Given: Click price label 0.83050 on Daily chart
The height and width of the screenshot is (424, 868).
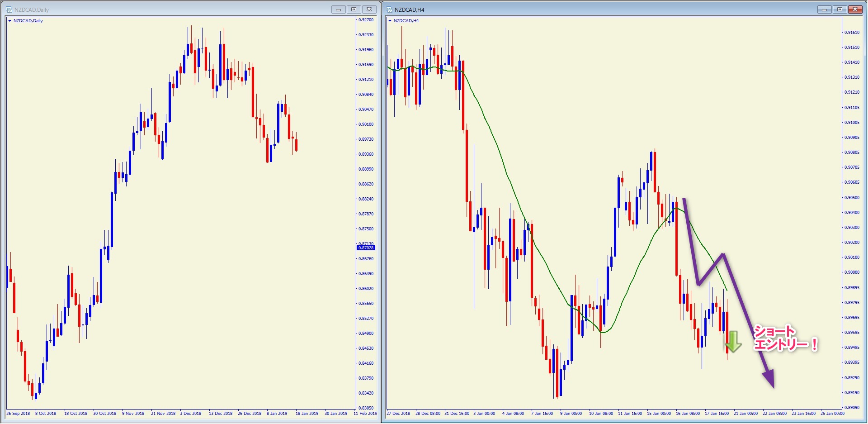Looking at the screenshot, I should tap(366, 408).
